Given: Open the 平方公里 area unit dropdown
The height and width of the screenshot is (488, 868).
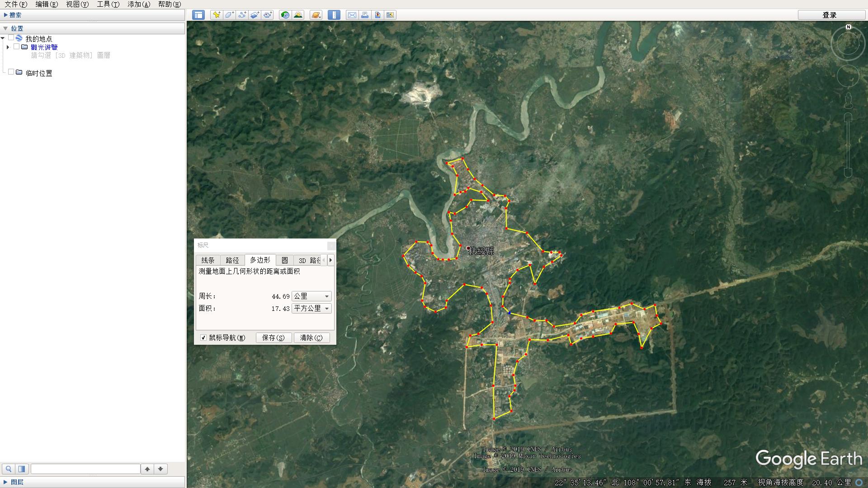Looking at the screenshot, I should point(311,309).
